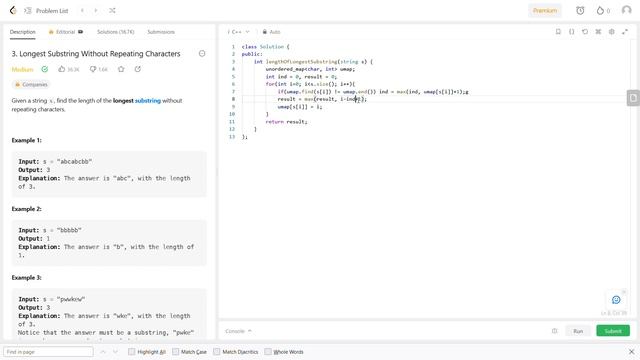Open editor settings gear icon

pos(611,31)
